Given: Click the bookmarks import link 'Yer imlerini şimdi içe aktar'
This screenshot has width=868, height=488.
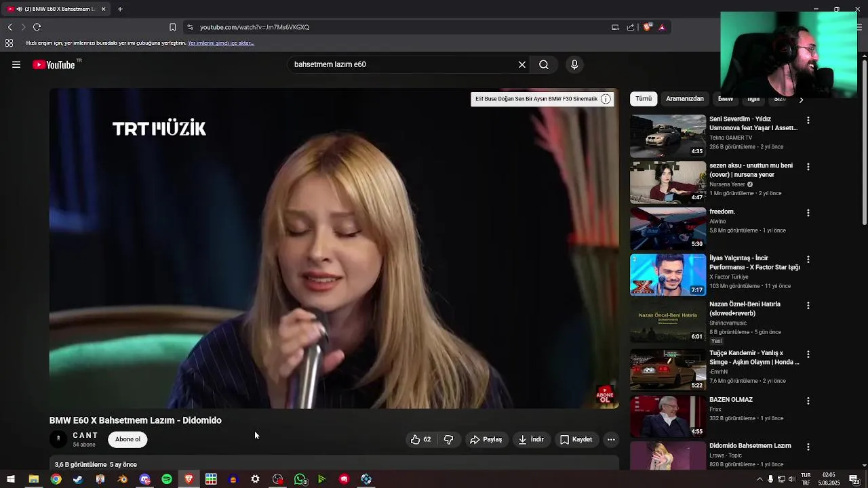Looking at the screenshot, I should [x=221, y=43].
